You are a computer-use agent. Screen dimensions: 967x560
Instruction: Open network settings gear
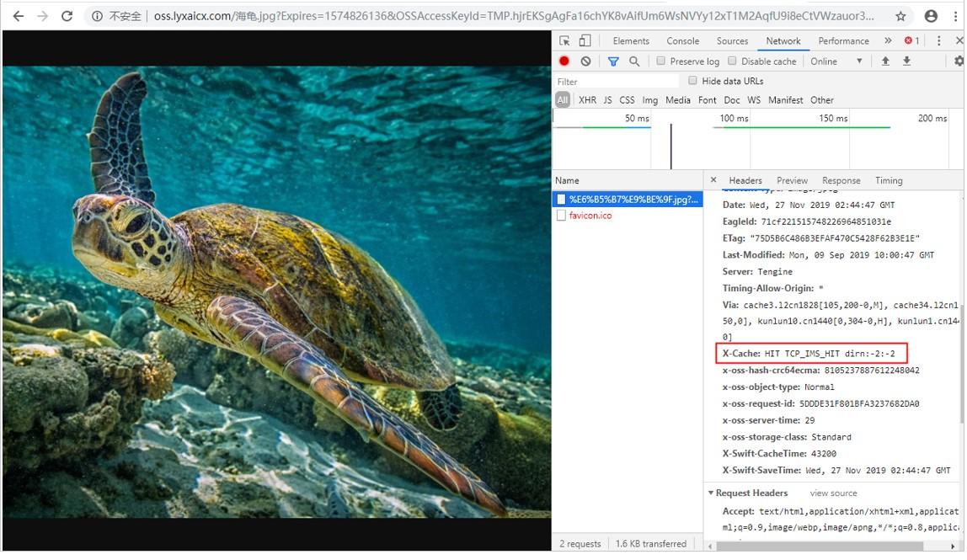coord(959,61)
